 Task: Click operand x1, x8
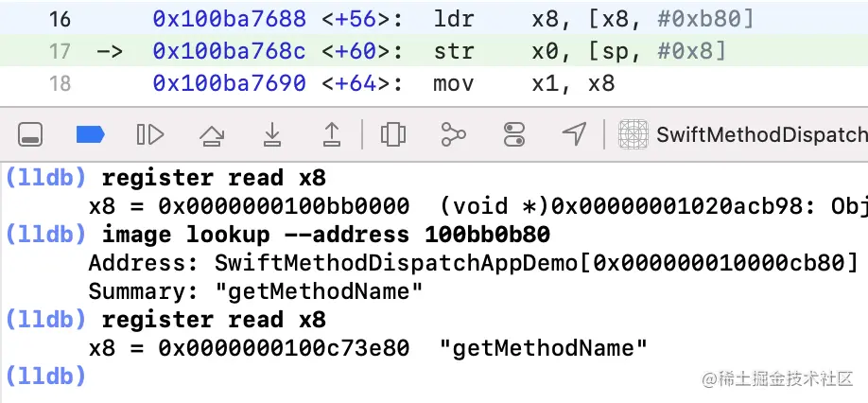point(573,83)
